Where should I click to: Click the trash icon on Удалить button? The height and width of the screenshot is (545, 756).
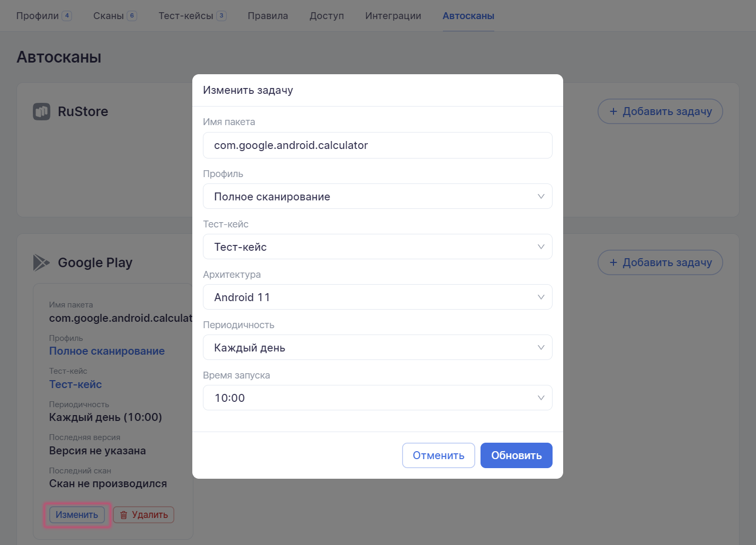coord(123,515)
